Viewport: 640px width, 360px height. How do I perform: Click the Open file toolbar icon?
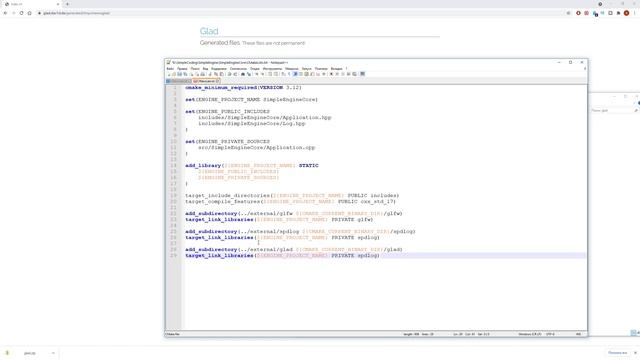[x=174, y=74]
